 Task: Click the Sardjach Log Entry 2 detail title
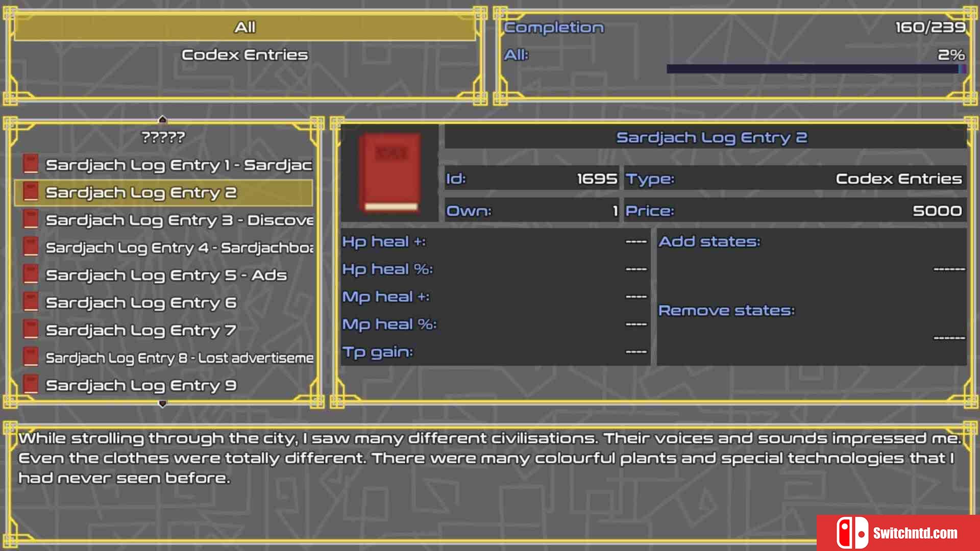click(x=712, y=138)
